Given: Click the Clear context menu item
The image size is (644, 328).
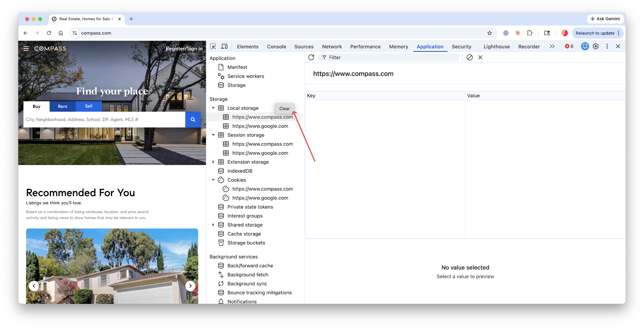Looking at the screenshot, I should click(x=284, y=108).
